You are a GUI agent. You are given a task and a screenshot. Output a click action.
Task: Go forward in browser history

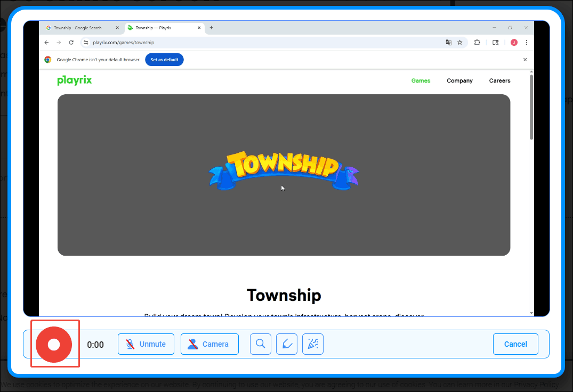[x=59, y=42]
